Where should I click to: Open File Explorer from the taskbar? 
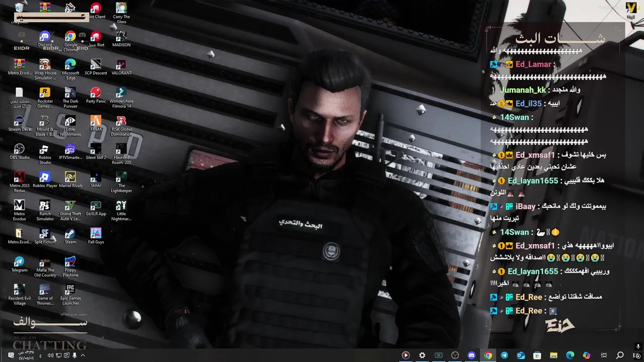click(553, 355)
